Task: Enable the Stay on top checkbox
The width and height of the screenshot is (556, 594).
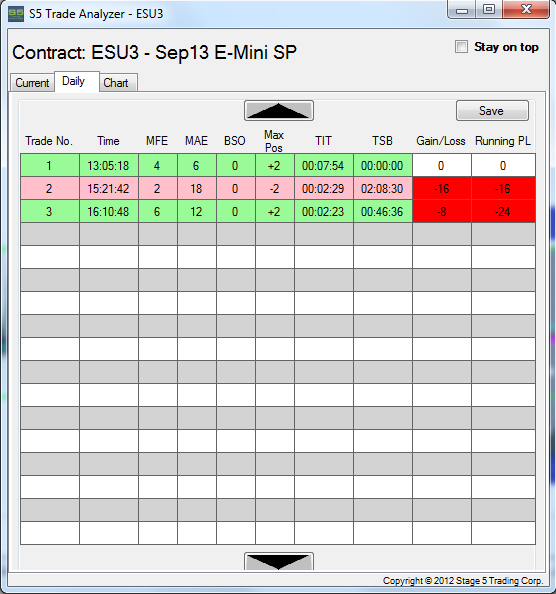Action: (461, 47)
